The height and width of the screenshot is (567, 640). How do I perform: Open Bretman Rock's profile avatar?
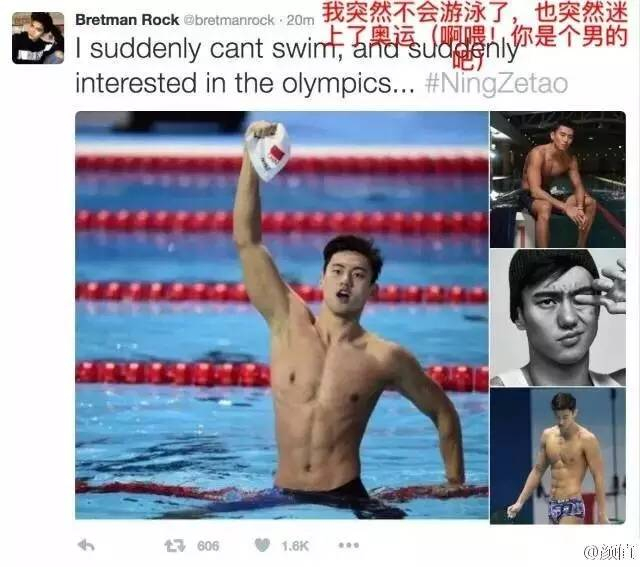38,38
